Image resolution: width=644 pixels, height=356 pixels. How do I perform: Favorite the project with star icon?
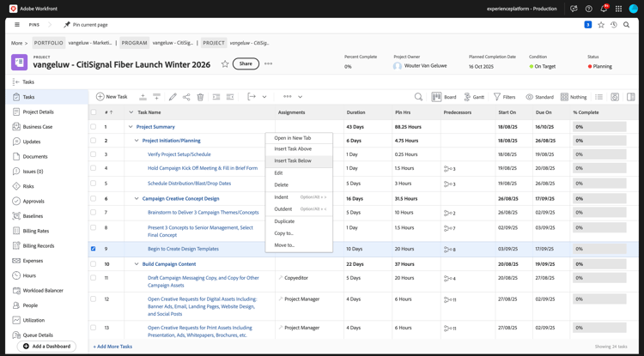pos(225,63)
